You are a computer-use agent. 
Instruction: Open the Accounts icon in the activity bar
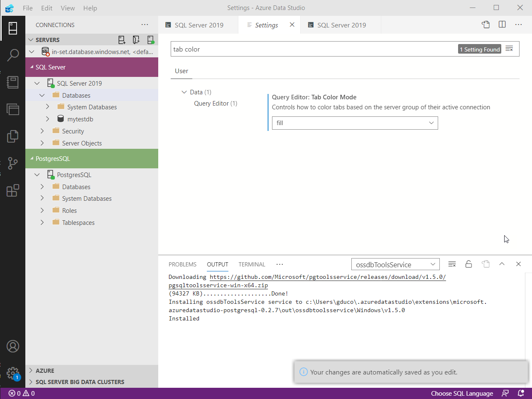pos(13,346)
